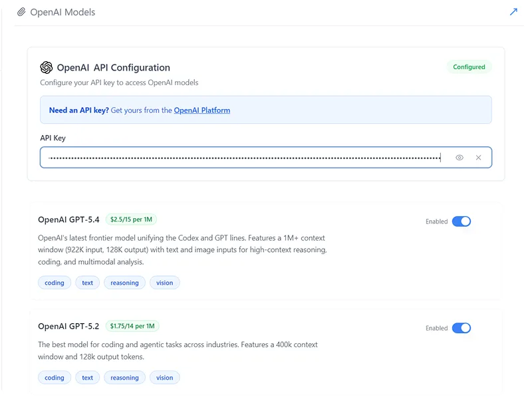
Task: Select the text tag under GPT-5.2
Action: tap(87, 378)
